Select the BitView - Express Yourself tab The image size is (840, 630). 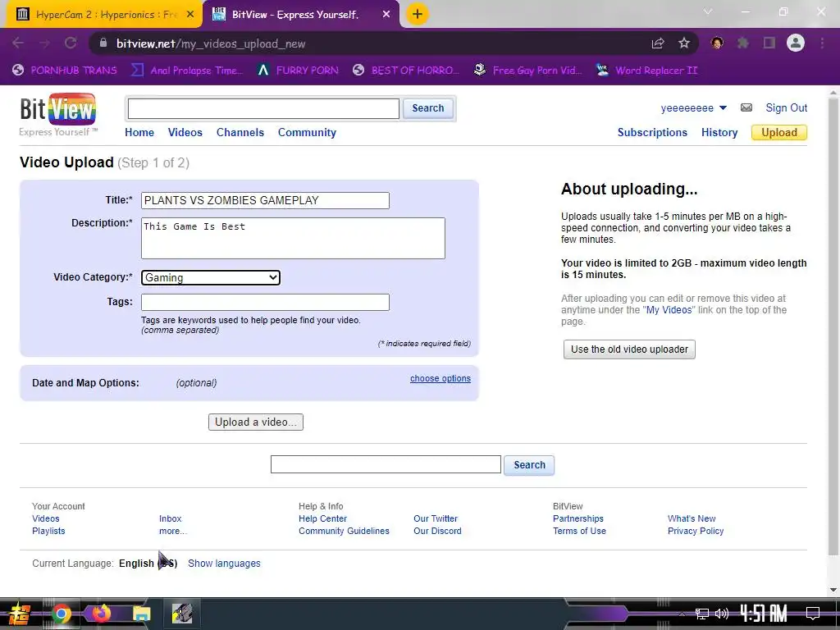point(294,15)
